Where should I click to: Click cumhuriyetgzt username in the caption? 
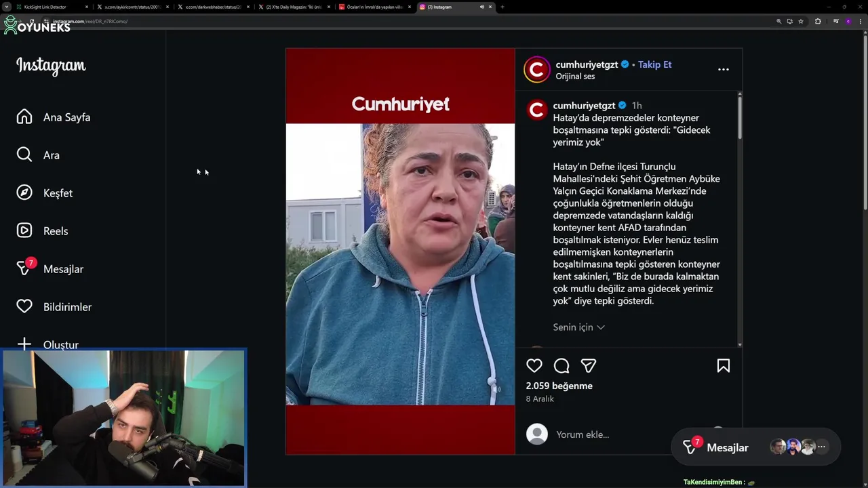pos(584,105)
